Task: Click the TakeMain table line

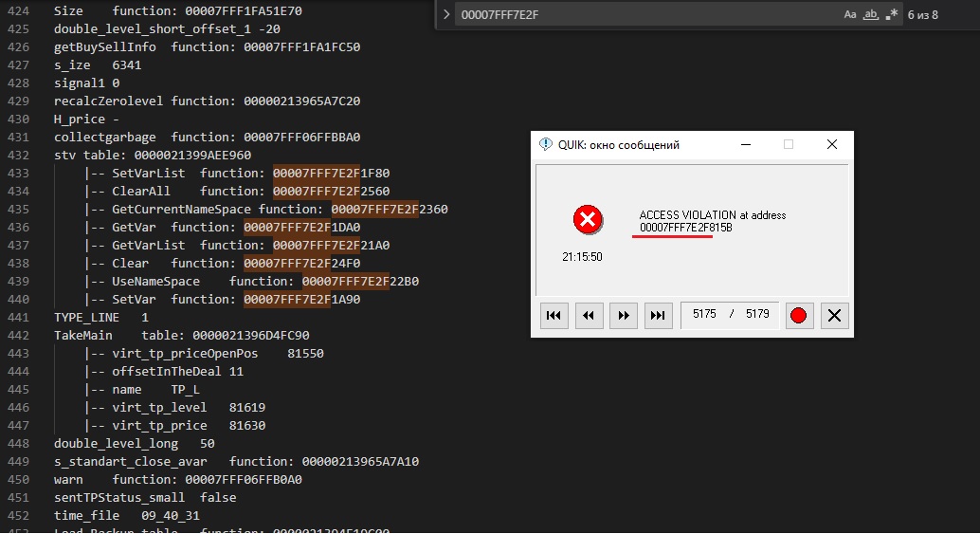Action: click(181, 336)
